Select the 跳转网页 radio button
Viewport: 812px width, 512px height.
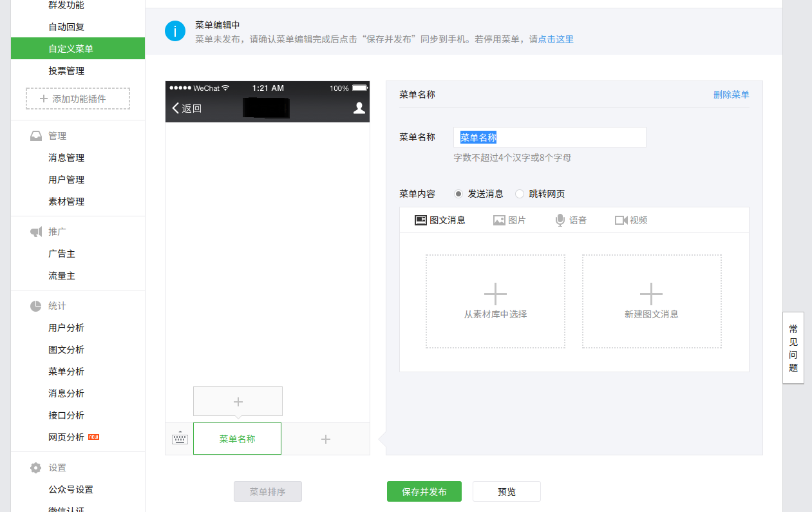(x=519, y=193)
